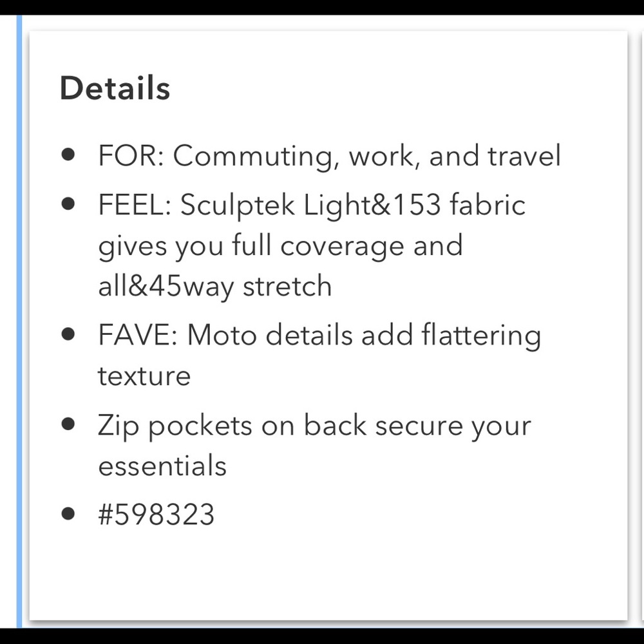Click the Details heading
This screenshot has height=644, width=644.
[115, 88]
